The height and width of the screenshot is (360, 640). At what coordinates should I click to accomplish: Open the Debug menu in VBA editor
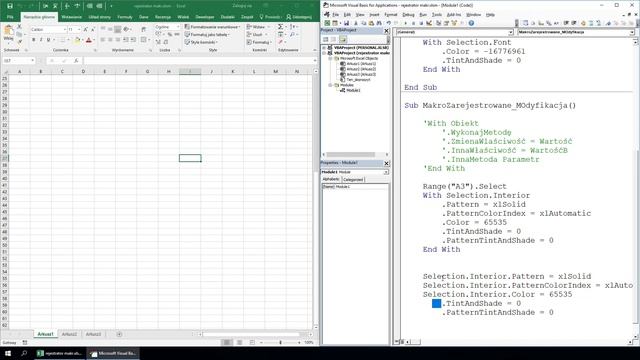tap(408, 15)
